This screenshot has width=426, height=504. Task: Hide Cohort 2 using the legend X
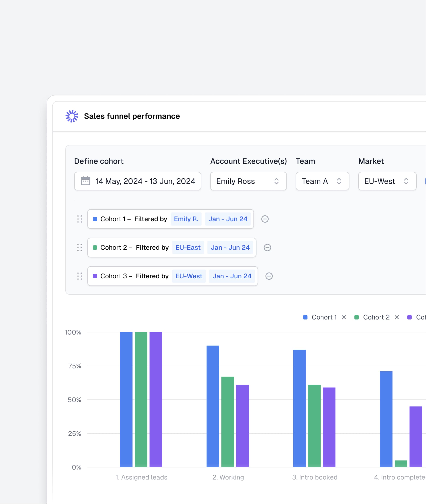[397, 317]
